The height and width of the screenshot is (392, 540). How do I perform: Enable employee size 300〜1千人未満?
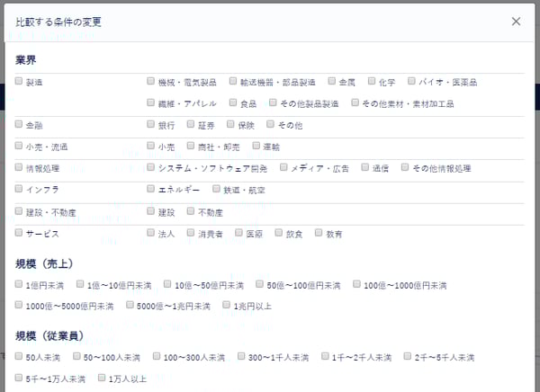[x=241, y=356]
